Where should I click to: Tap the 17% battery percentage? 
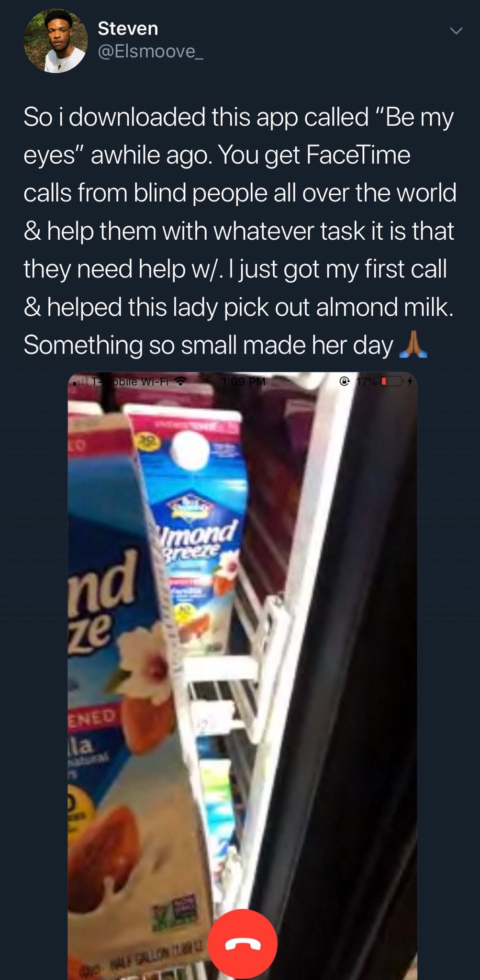click(x=367, y=382)
